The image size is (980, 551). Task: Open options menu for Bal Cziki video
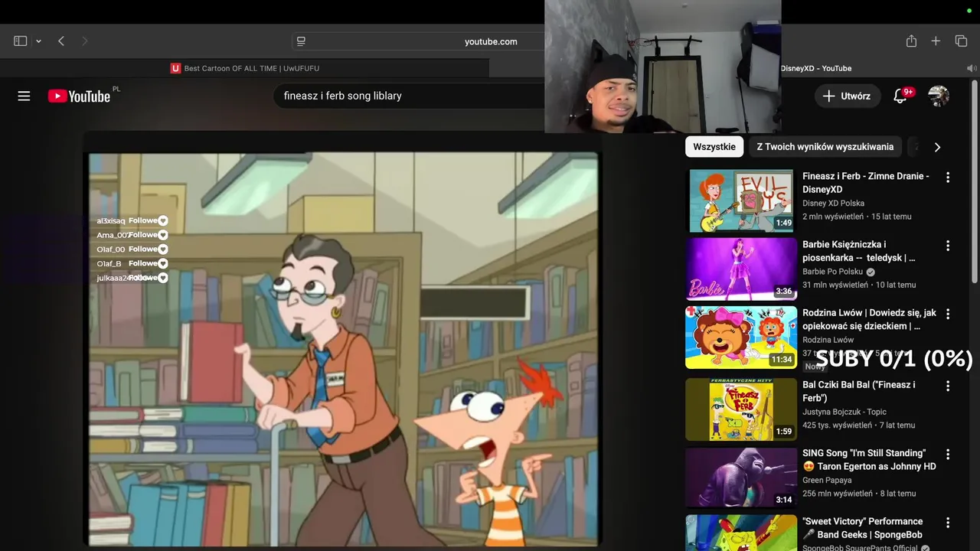pos(948,386)
